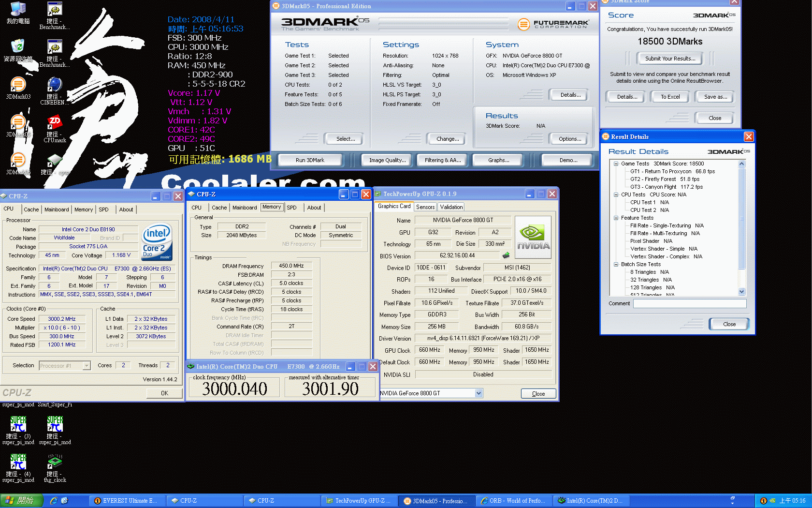Open the Mainboard tab in left CPU-Z
Viewport: 812px width, 508px height.
pos(57,209)
